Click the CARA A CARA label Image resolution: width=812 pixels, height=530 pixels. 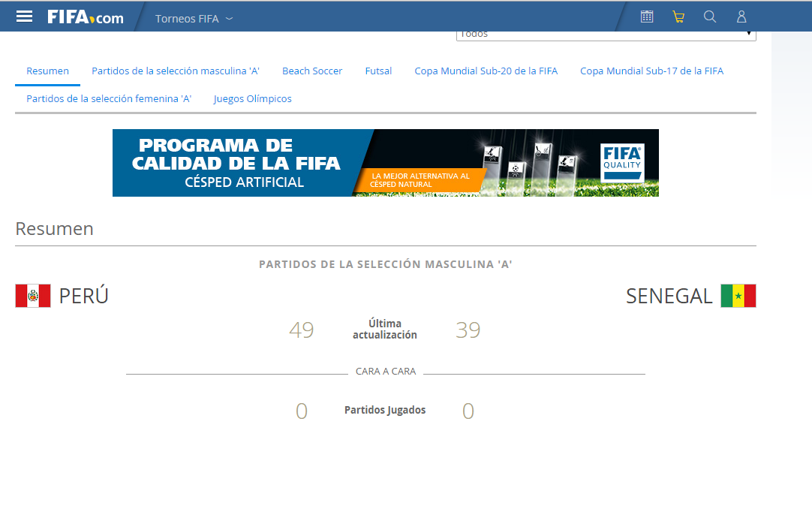386,371
